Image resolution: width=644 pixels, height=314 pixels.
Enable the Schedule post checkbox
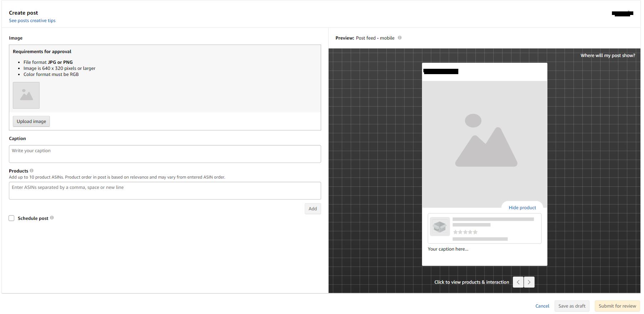(x=11, y=218)
